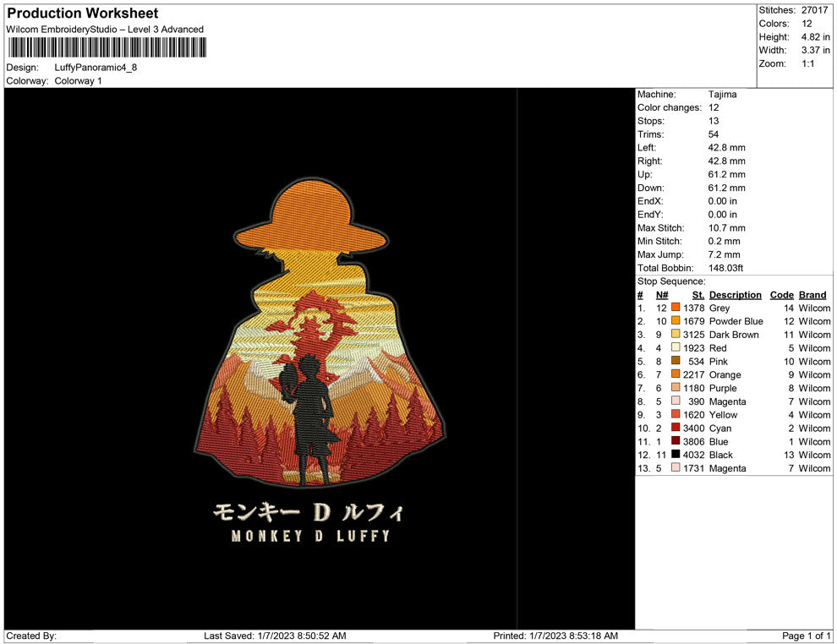Click the 'Page 1 of 1' footer
837x644 pixels.
(806, 636)
